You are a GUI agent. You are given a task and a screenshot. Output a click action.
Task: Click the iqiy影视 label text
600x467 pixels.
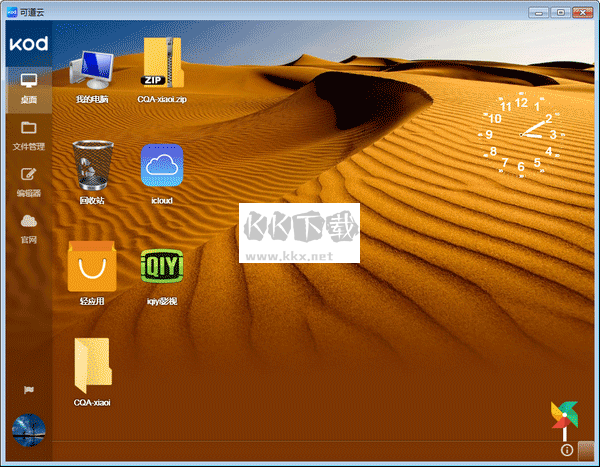(x=162, y=302)
